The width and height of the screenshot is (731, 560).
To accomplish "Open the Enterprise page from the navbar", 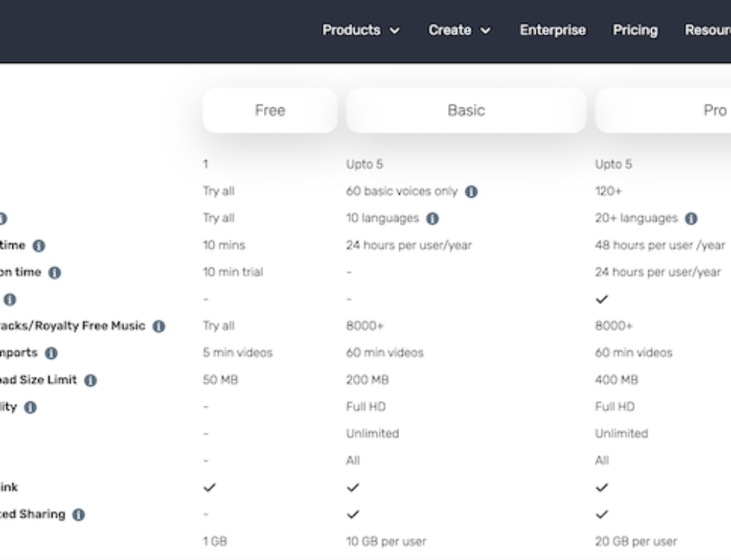I will click(552, 30).
